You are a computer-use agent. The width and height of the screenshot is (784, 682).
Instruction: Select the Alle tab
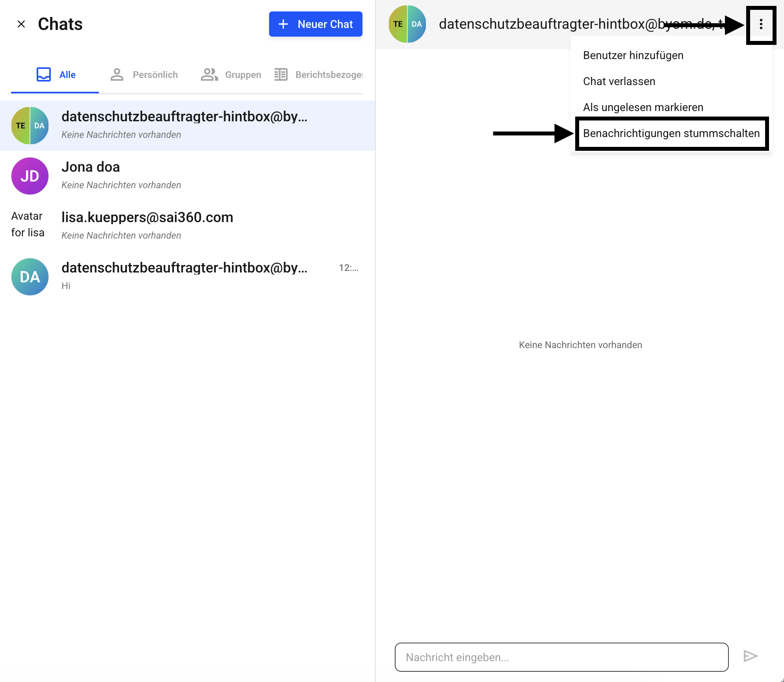point(55,74)
